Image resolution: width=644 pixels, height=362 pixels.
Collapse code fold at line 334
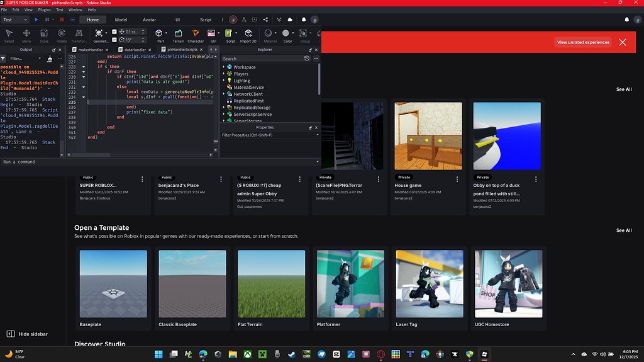click(x=84, y=97)
